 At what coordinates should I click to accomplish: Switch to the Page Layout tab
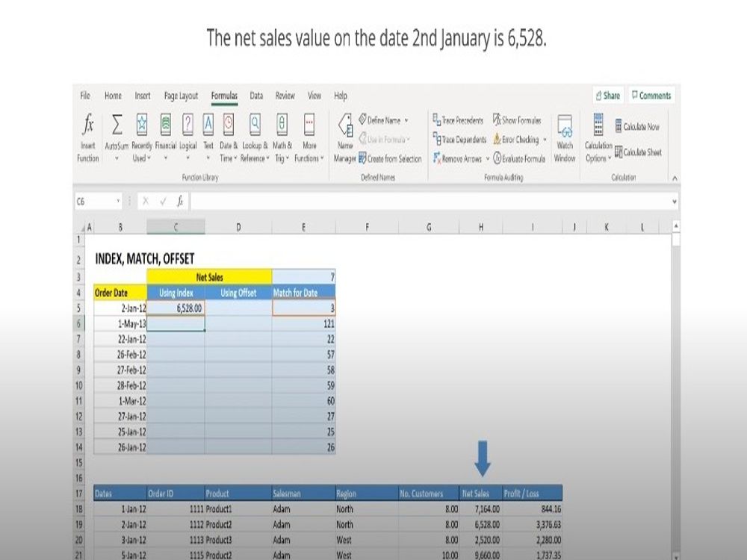181,96
